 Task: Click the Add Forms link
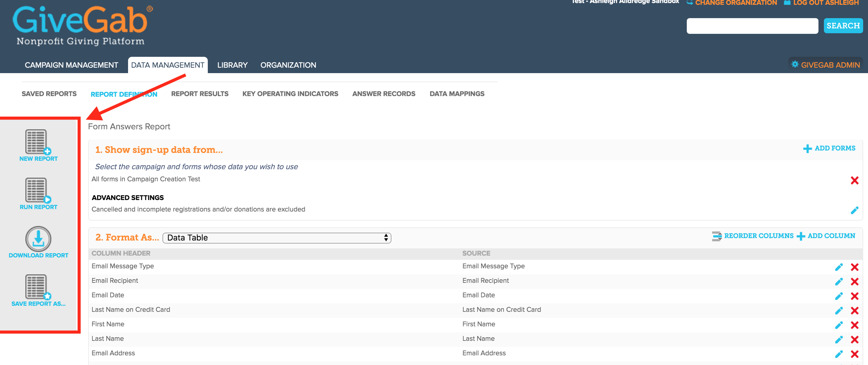(835, 148)
